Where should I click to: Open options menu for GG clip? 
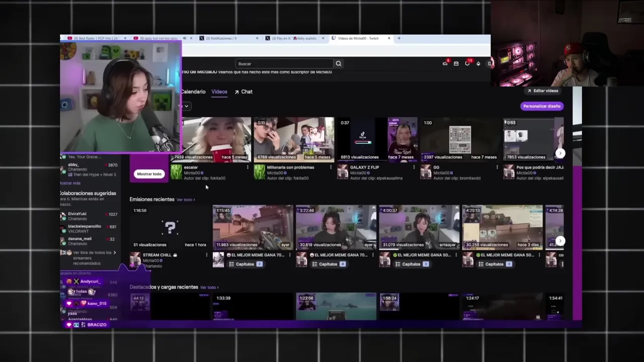click(497, 167)
